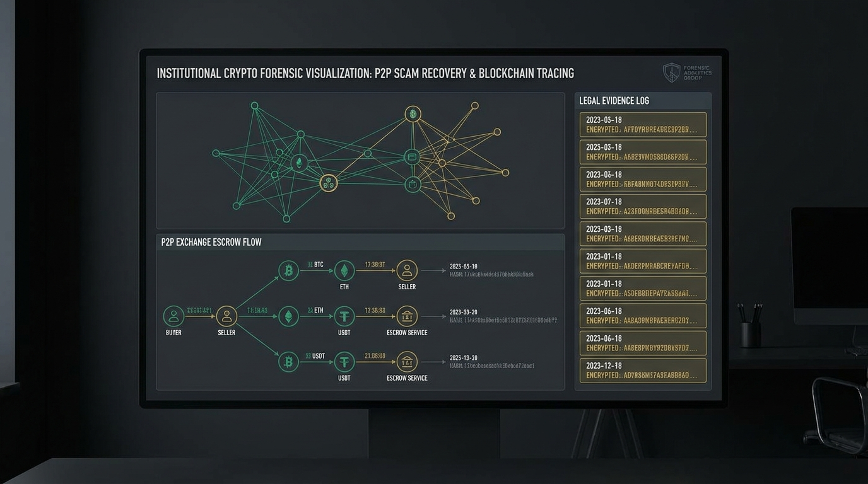Open the ESCROW SERVICE node in bottom flow row

tap(407, 362)
